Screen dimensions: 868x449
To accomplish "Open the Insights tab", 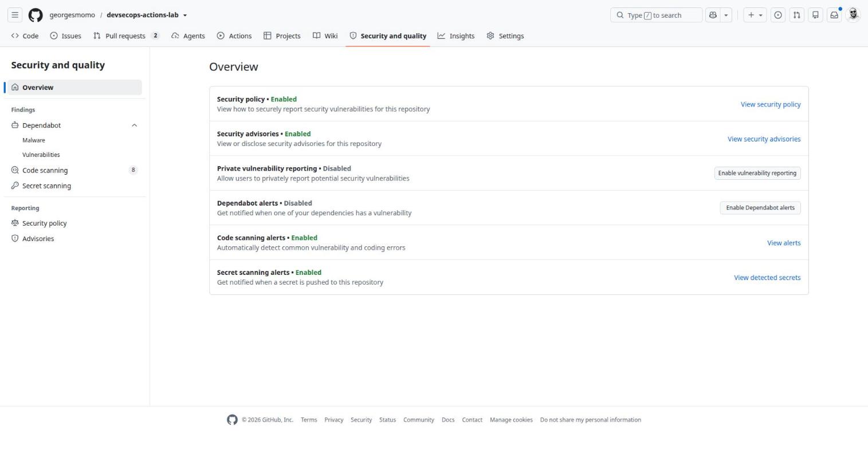I will point(456,36).
